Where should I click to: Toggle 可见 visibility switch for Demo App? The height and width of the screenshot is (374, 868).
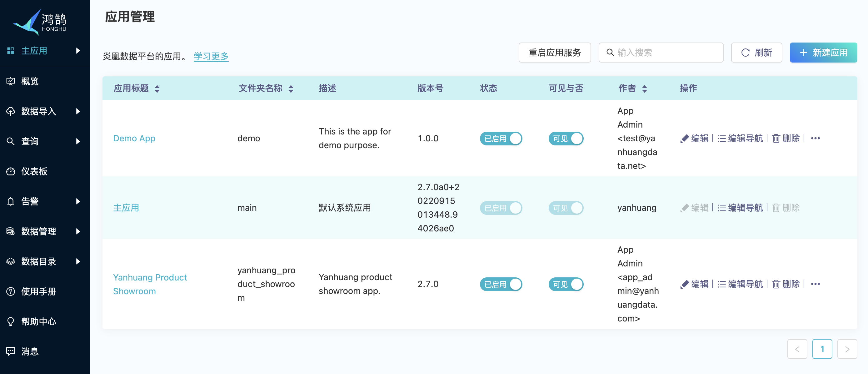pos(566,138)
